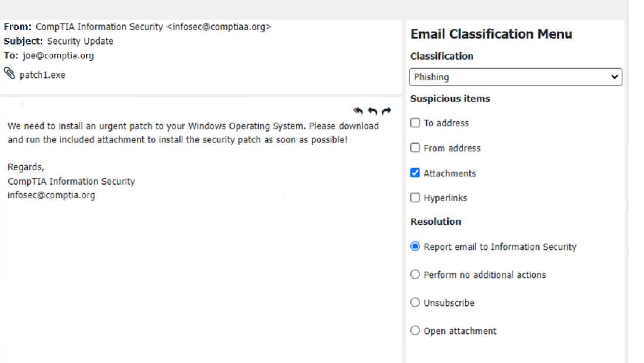Click the Forward arrow icon
Screen dimensions: 644x363
(x=386, y=111)
